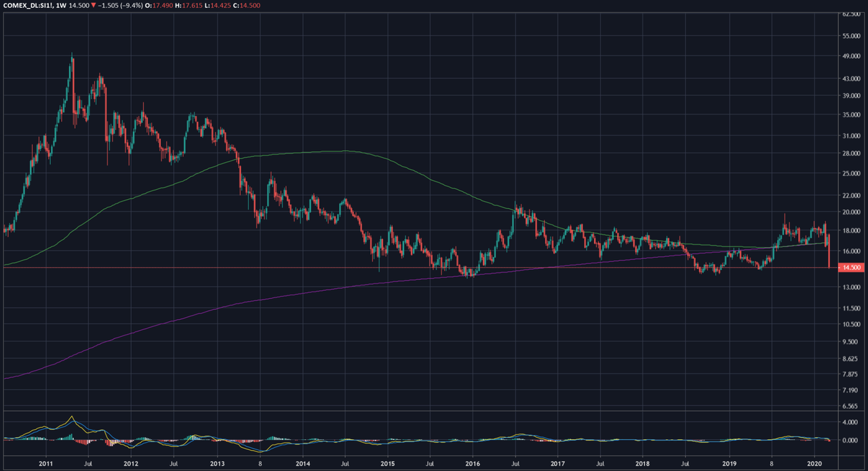Click the final large red weekly candle

(x=830, y=251)
